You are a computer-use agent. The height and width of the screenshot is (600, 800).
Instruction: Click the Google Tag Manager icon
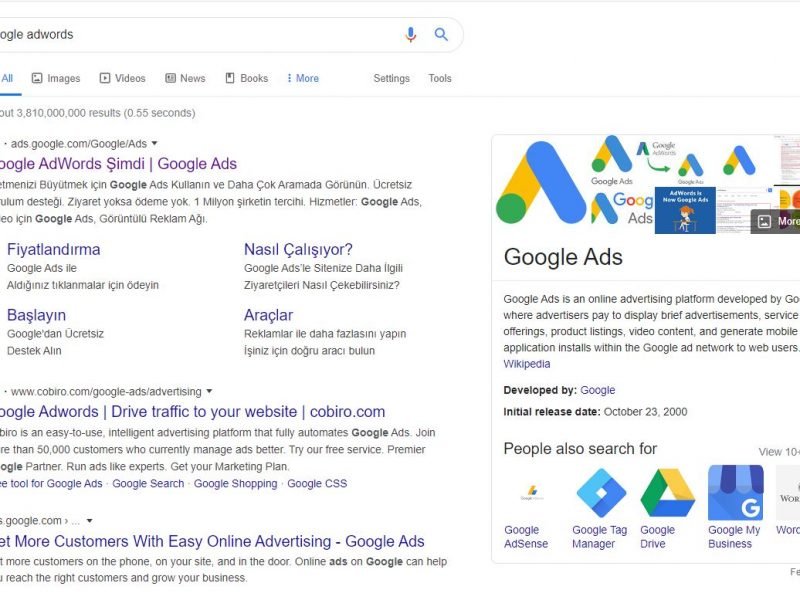(x=601, y=493)
